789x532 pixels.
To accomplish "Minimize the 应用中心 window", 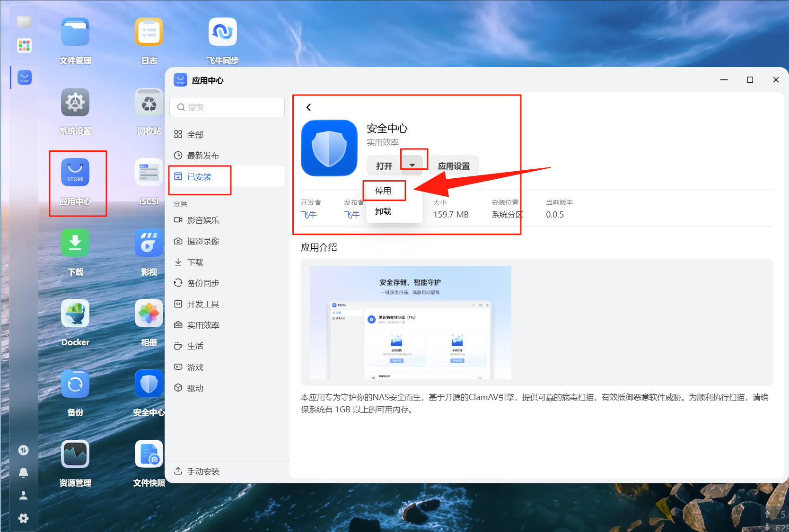I will pyautogui.click(x=724, y=80).
